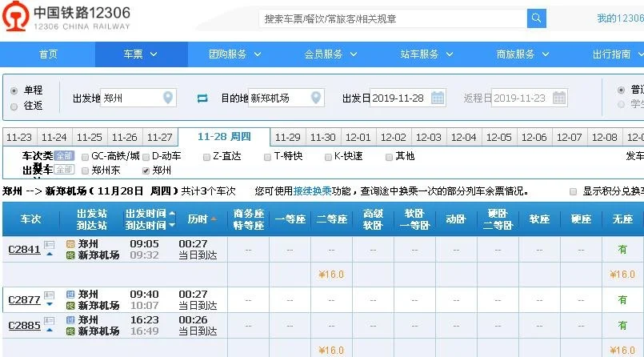The height and width of the screenshot is (357, 644).
Task: Click the C2885 departure station 郑州 icon
Action: (70, 319)
